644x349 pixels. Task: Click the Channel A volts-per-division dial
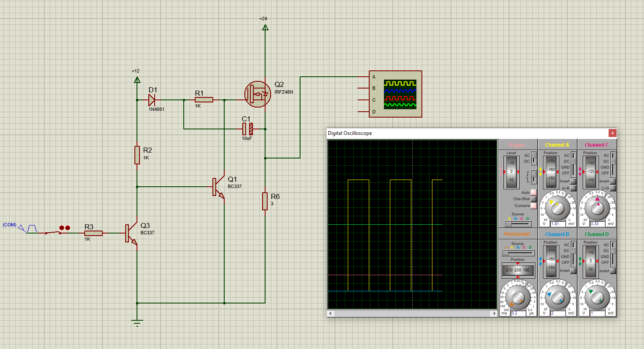tap(557, 208)
